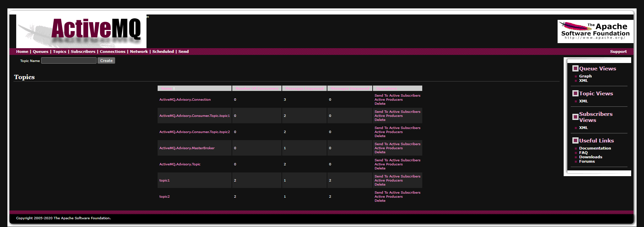Open ActiveMQ.Advisory.Consumer.Topic.topic2 topic
The height and width of the screenshot is (227, 644).
194,132
